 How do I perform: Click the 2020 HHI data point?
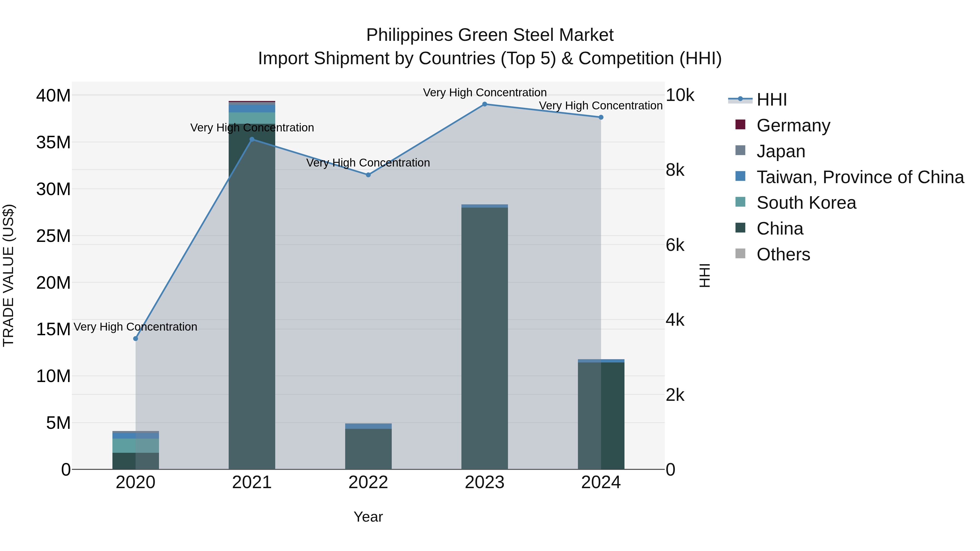pos(136,338)
